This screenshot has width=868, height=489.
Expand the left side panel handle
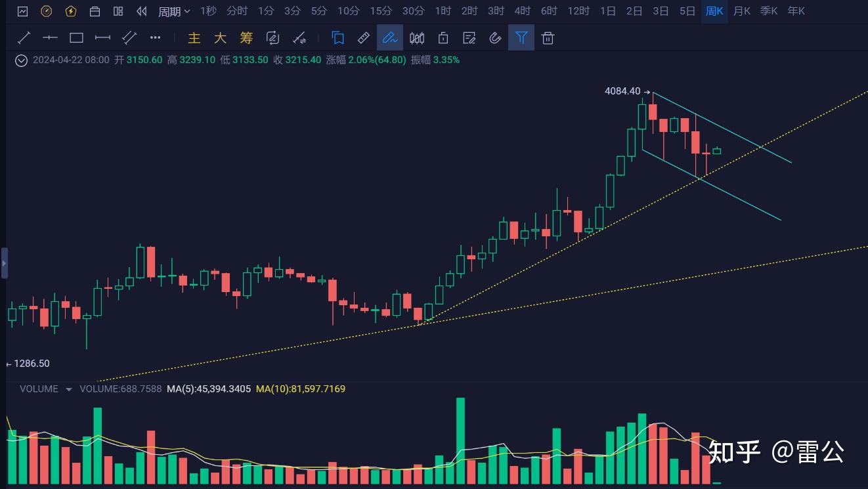(x=4, y=263)
